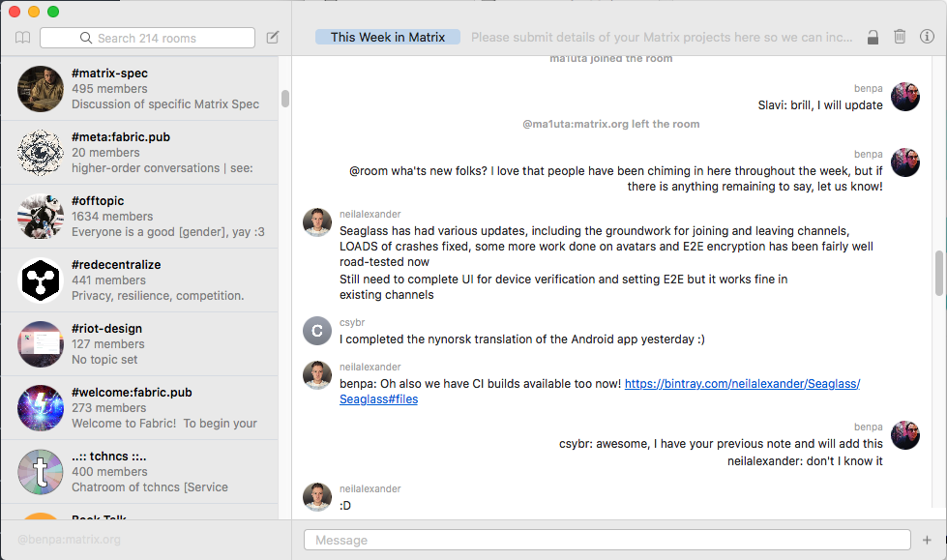This screenshot has width=947, height=560.
Task: Click the room list scrollbar thumb
Action: coord(285,99)
